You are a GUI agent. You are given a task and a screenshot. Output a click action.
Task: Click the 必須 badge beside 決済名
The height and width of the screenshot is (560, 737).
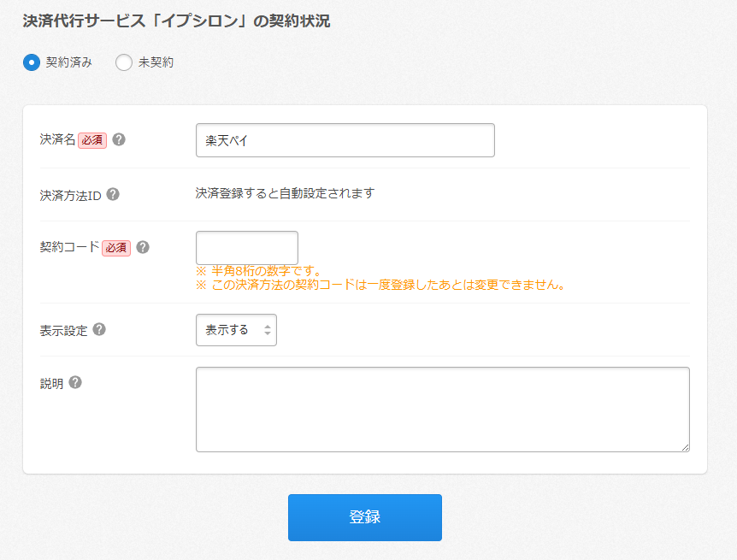coord(92,140)
